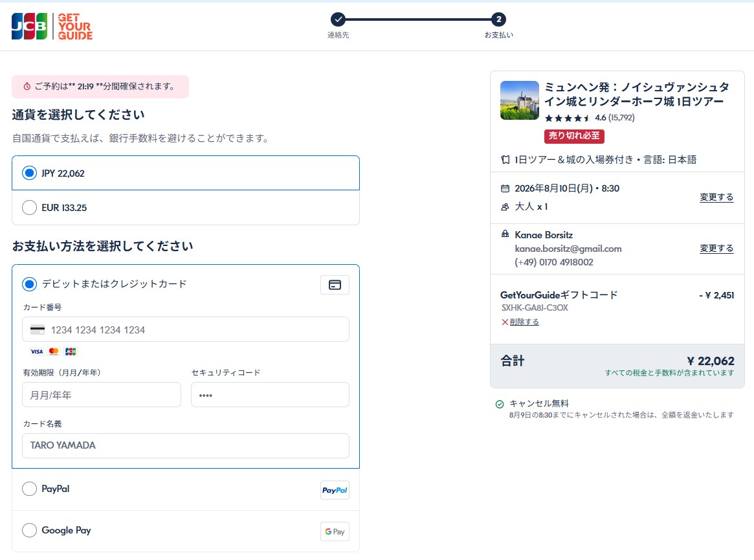Screen dimensions: 754x560
Task: Click the 通貨を選択してください heading
Action: 78,115
